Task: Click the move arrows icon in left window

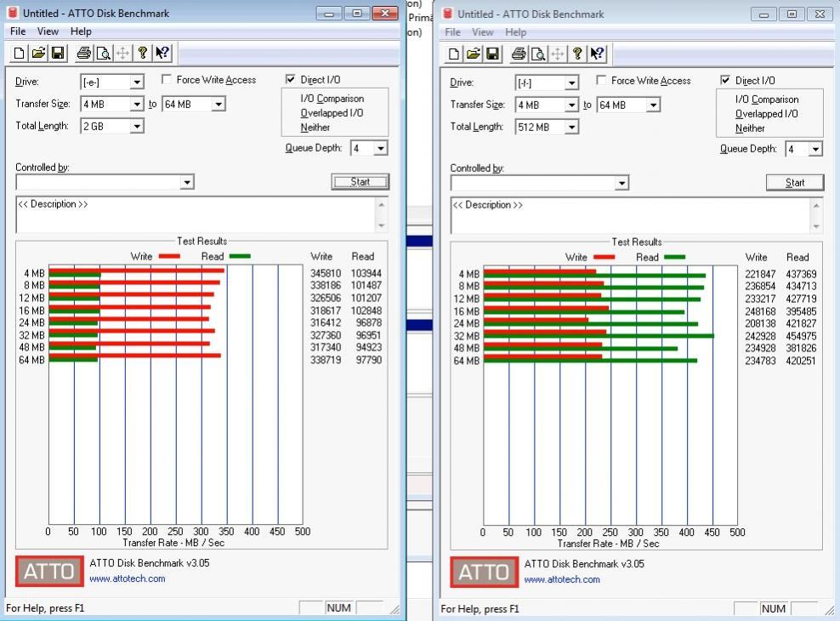Action: pos(122,53)
